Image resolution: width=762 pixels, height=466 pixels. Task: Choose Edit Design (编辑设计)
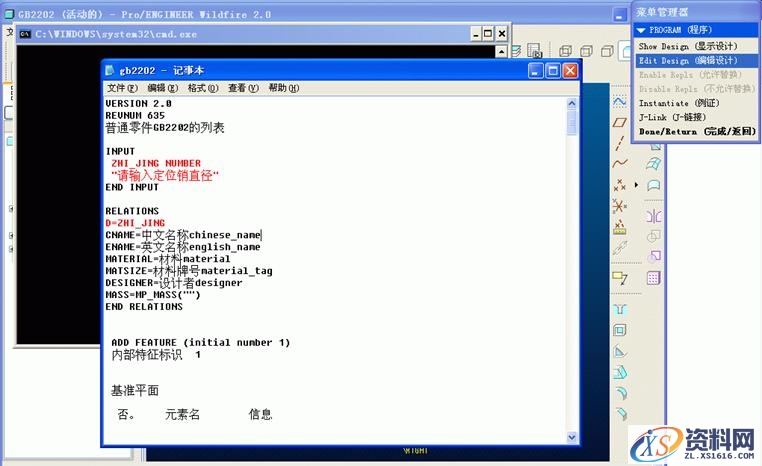coord(695,61)
